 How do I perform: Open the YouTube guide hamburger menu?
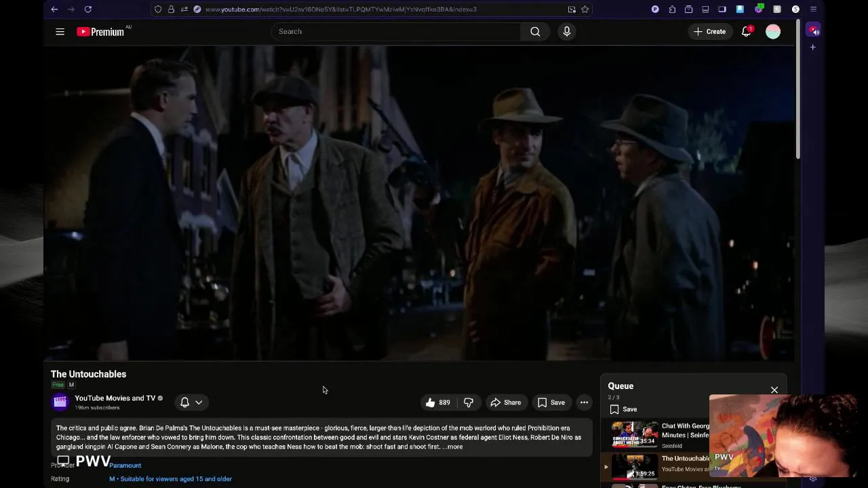tap(60, 31)
